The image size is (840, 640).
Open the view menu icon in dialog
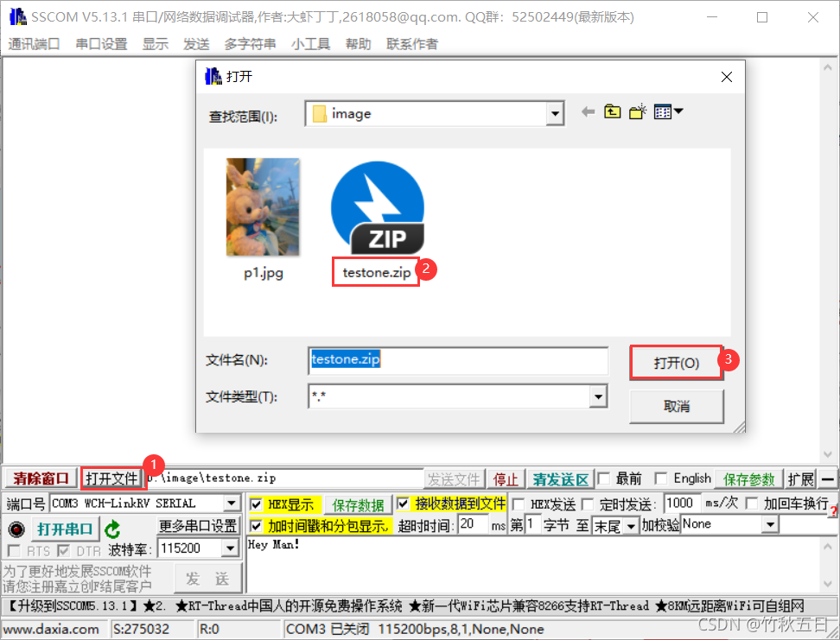[x=661, y=111]
